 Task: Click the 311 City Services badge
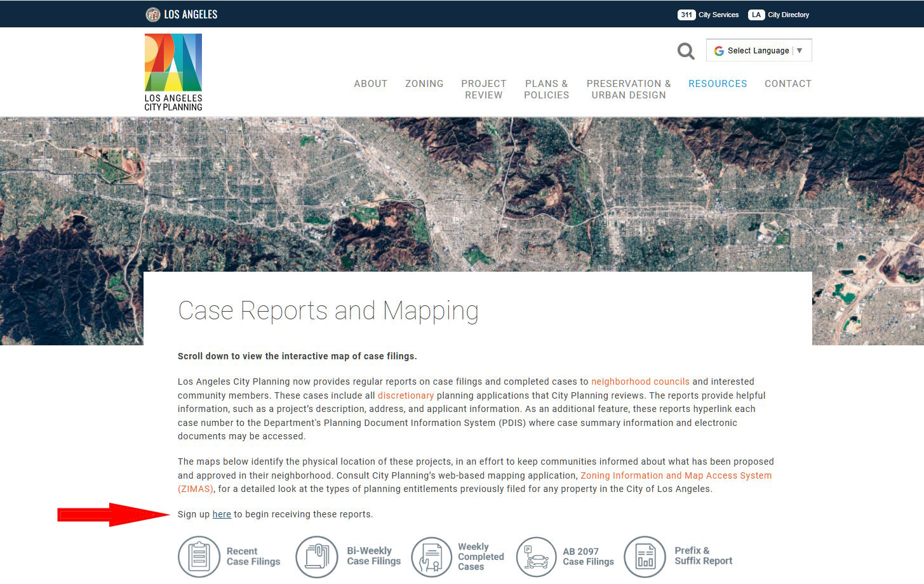tap(686, 15)
